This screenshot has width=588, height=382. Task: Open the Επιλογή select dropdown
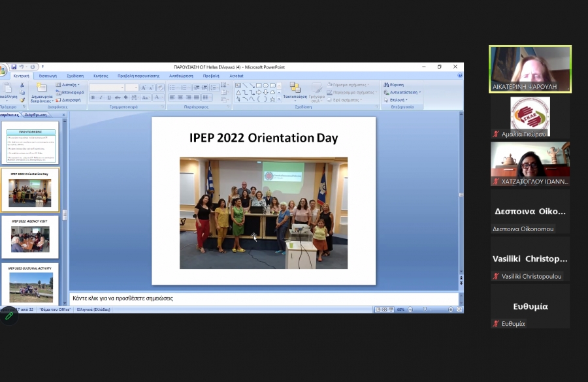396,100
